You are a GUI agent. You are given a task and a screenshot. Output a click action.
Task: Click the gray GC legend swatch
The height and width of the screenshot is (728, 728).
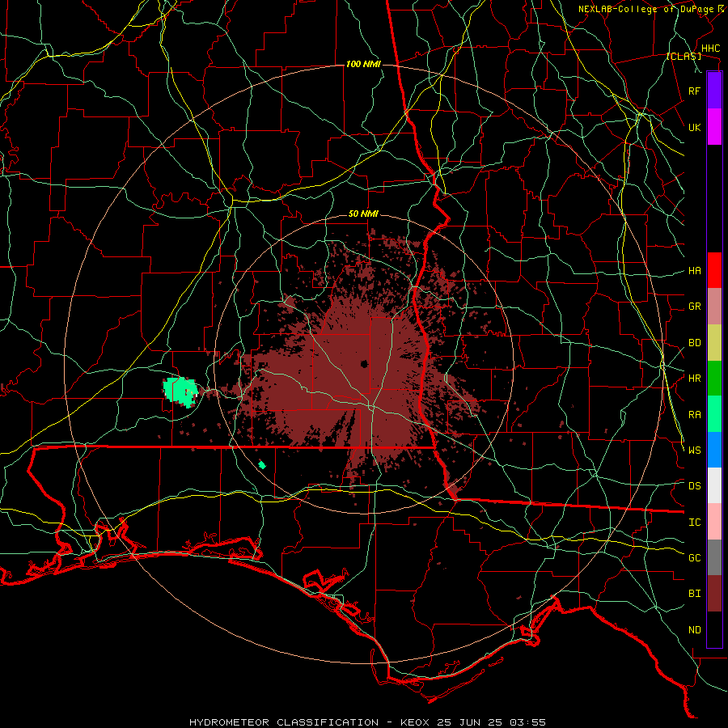coord(714,557)
